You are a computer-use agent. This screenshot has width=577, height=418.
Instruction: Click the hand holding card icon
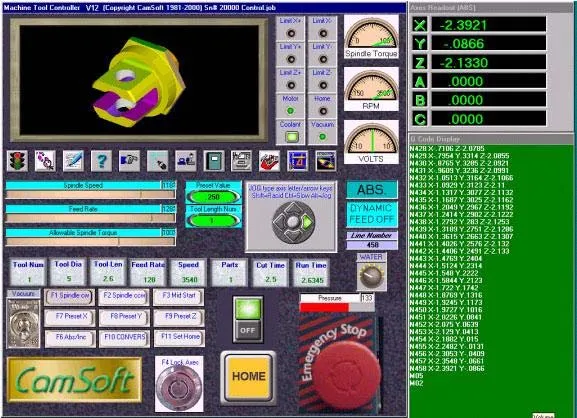point(130,161)
